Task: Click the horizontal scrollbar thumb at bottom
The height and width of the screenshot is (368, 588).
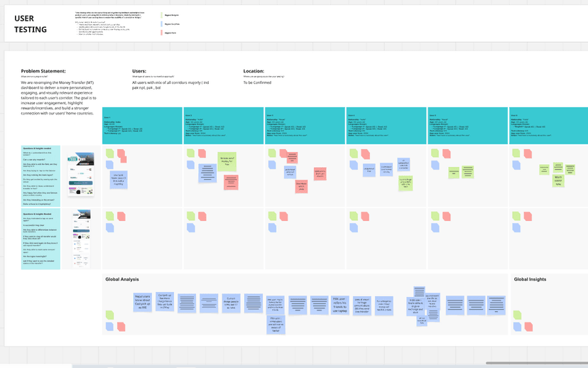Action: click(537, 363)
